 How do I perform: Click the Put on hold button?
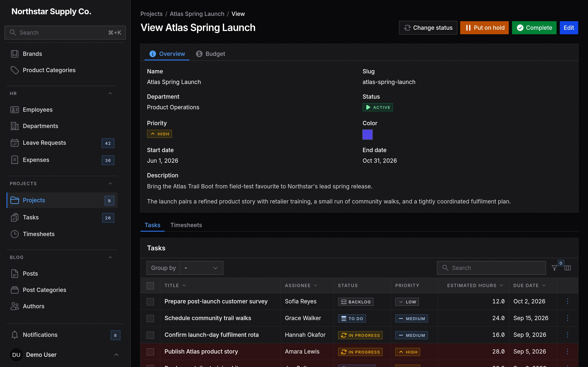tap(484, 28)
